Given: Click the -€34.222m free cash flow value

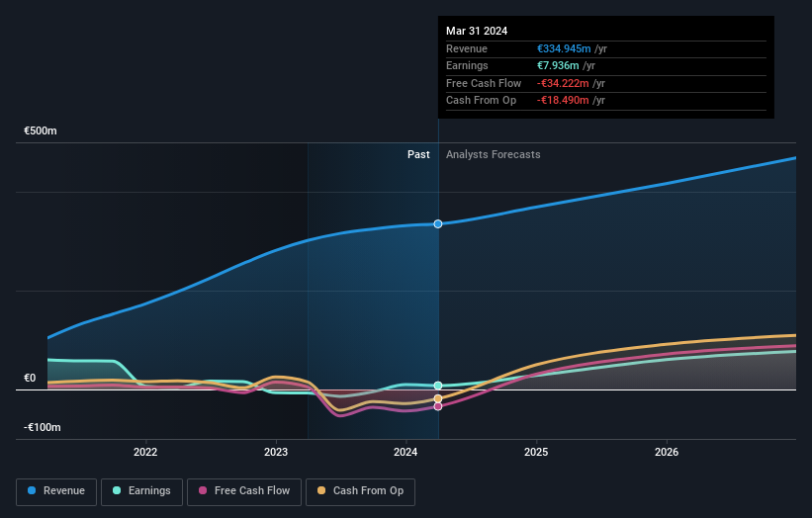Looking at the screenshot, I should pos(563,83).
